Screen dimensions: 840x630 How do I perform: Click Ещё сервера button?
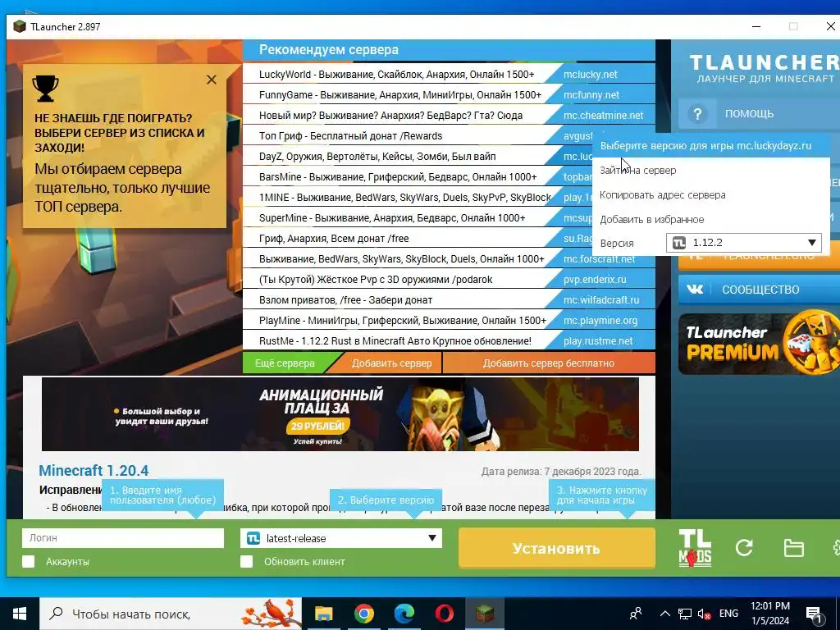point(285,363)
